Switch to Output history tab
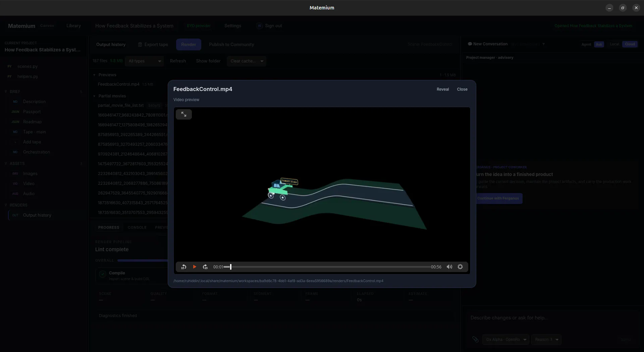 (111, 44)
